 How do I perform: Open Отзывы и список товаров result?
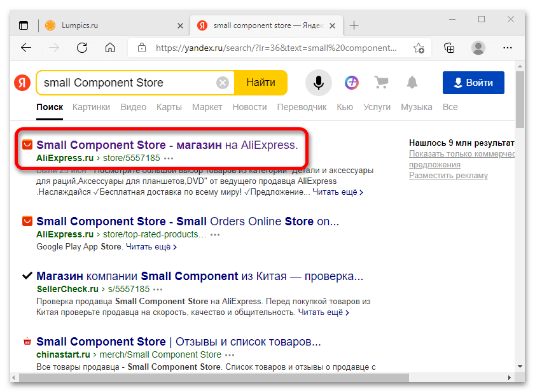179,342
